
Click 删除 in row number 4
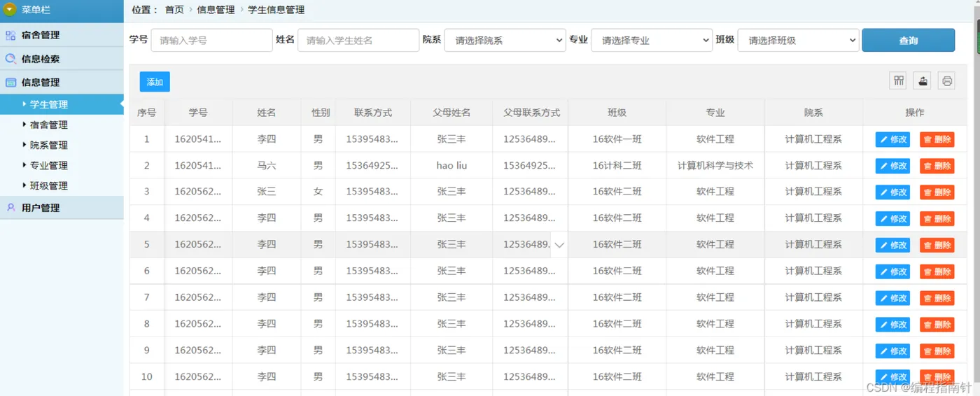pyautogui.click(x=937, y=218)
